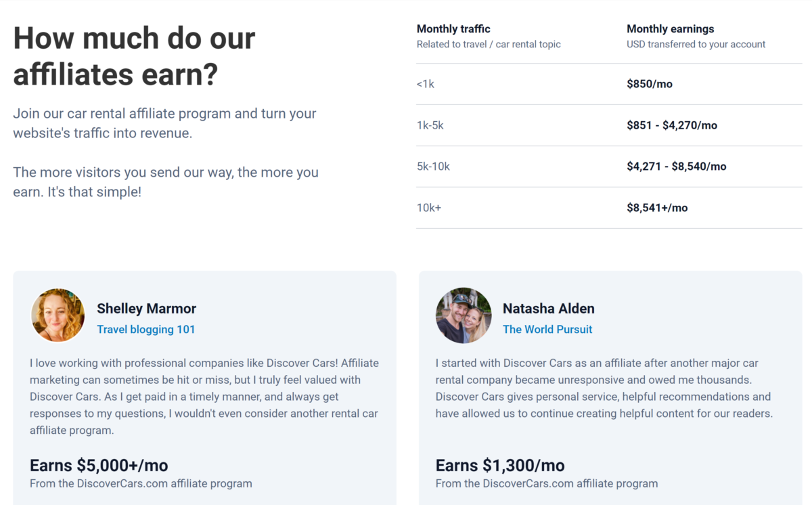Screen dimensions: 812x505
Task: Click the Shelley Marmor name heading
Action: 146,309
